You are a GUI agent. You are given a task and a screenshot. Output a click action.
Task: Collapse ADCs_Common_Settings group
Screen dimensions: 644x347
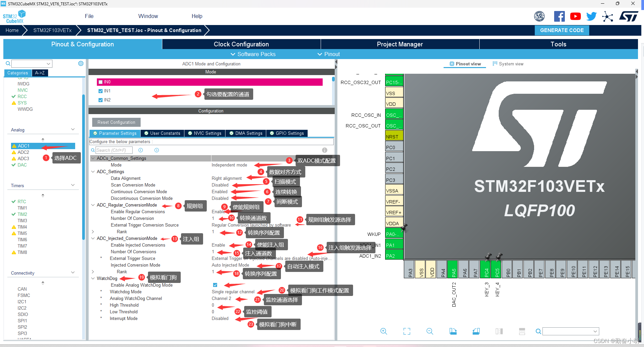(93, 158)
